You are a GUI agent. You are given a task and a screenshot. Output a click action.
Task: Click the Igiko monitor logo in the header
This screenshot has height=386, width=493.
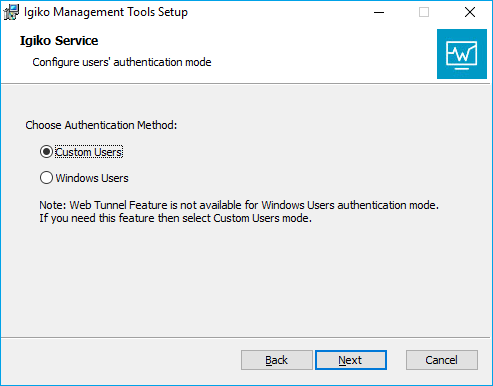pos(462,54)
